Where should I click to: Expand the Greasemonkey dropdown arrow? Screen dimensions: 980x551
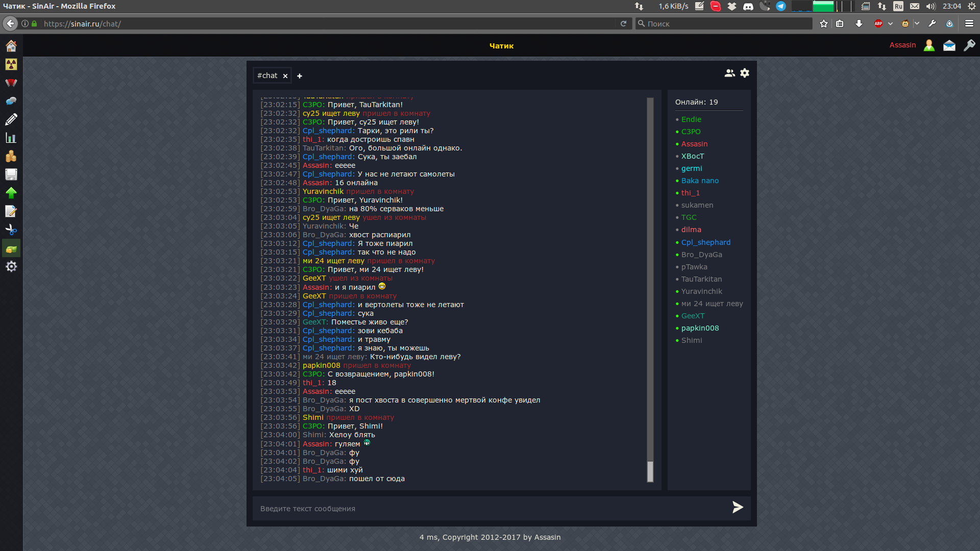[917, 23]
